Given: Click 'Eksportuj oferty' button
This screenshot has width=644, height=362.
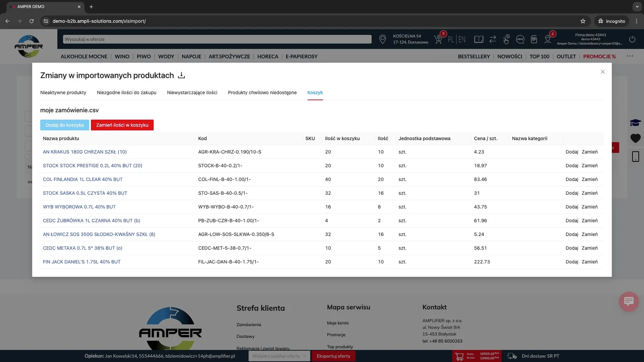Looking at the screenshot, I should point(334,356).
